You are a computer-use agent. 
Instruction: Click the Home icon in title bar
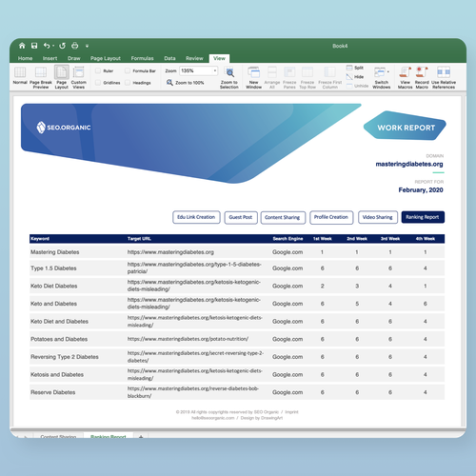(x=22, y=46)
